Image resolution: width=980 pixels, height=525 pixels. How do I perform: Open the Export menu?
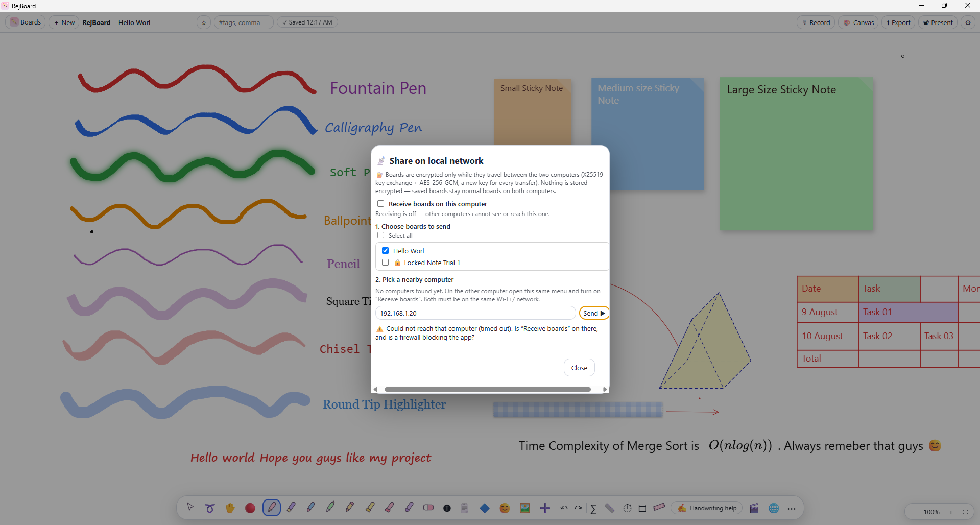[x=898, y=22]
